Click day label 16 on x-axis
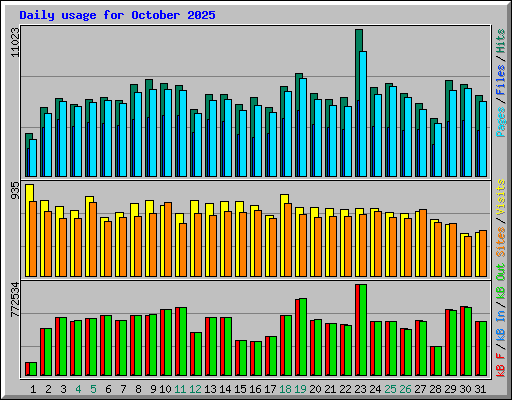 (255, 389)
